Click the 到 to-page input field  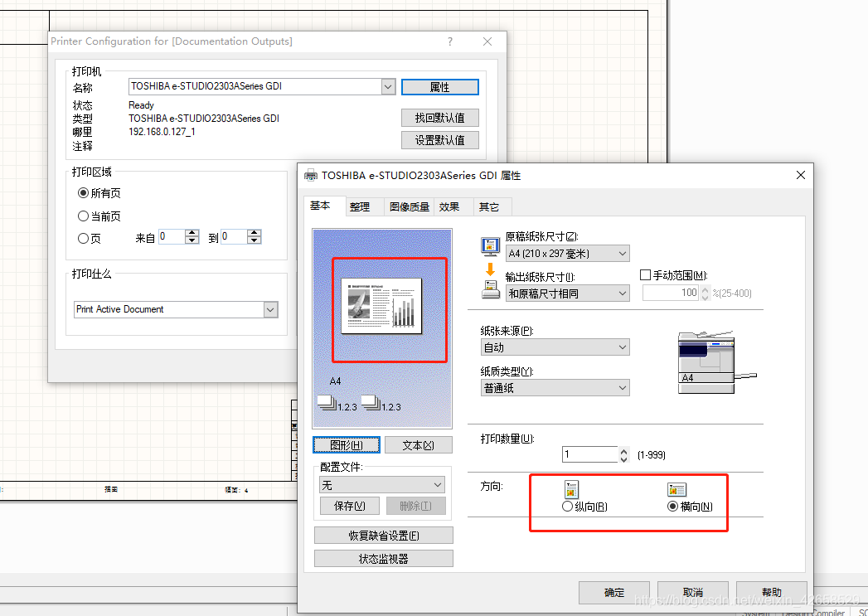point(234,237)
